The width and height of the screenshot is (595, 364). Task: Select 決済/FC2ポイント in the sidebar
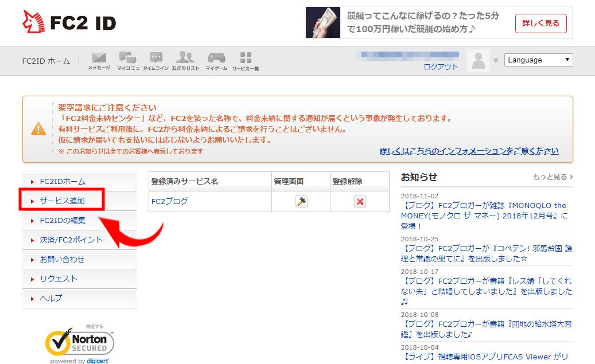pyautogui.click(x=80, y=240)
